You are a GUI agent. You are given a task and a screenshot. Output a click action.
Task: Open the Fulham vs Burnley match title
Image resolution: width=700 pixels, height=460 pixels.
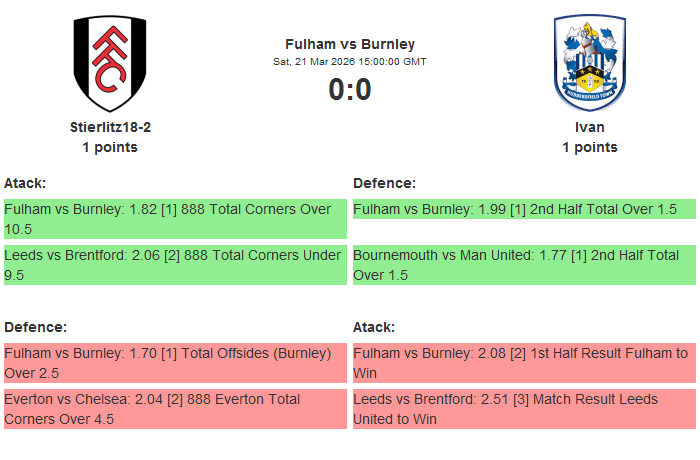pyautogui.click(x=350, y=44)
